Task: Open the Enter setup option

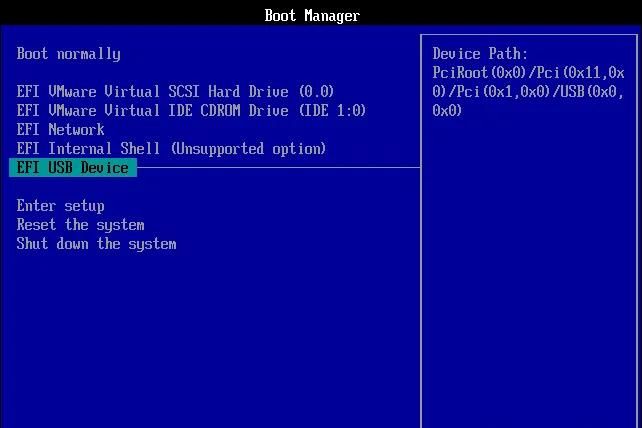Action: coord(61,206)
